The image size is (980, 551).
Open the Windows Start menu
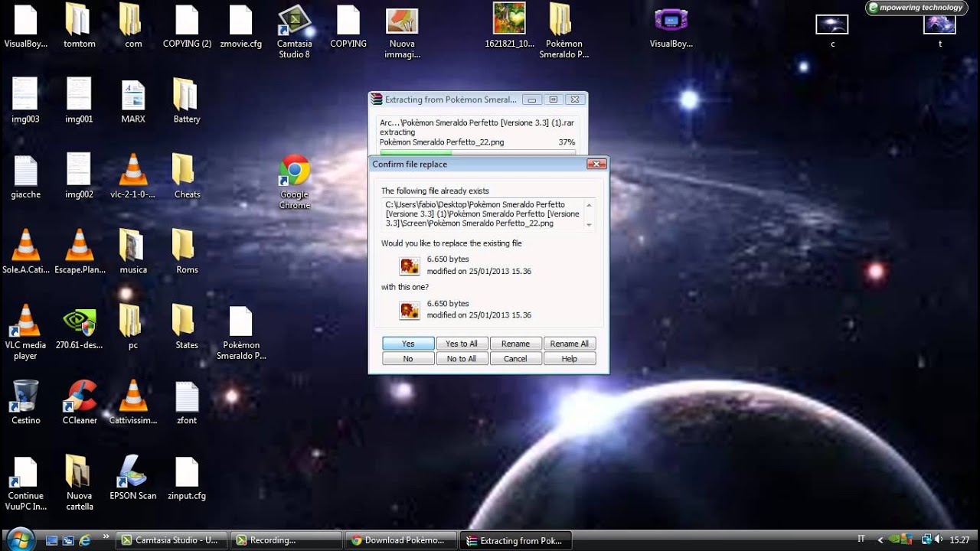(x=19, y=539)
